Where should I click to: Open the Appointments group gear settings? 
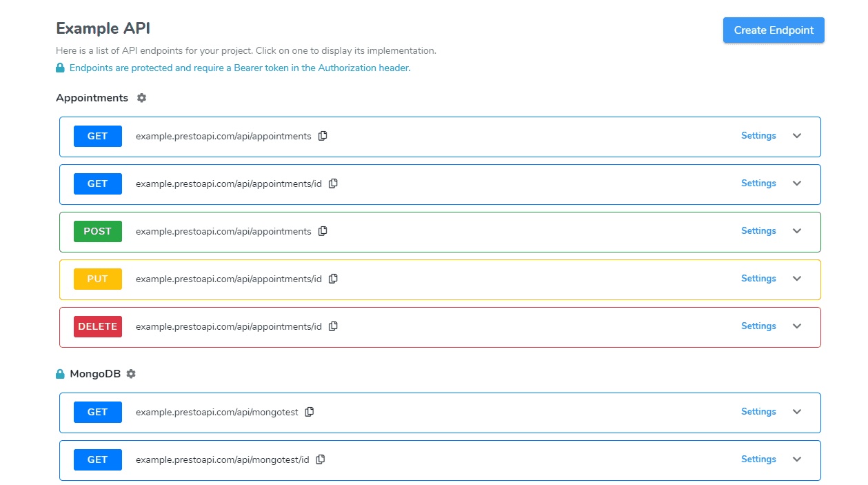tap(141, 98)
